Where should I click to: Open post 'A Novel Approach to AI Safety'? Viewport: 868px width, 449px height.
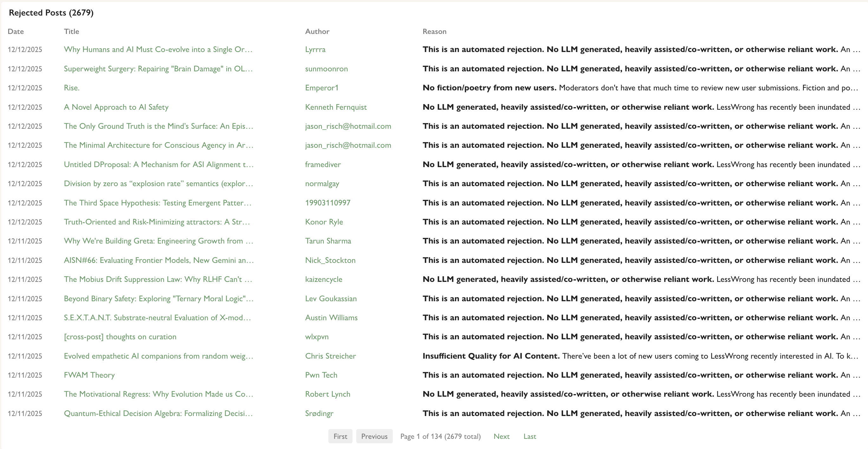point(116,107)
